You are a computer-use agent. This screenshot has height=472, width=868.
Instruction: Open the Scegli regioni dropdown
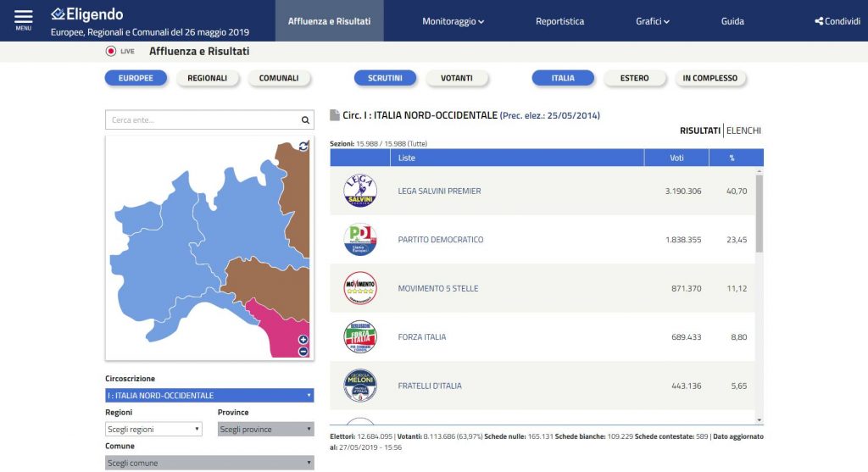tap(153, 429)
